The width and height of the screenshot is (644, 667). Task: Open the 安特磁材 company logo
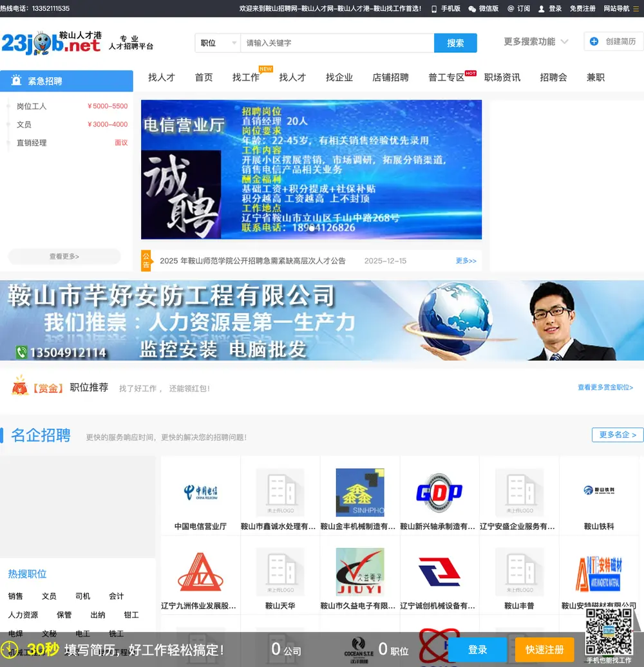(598, 574)
